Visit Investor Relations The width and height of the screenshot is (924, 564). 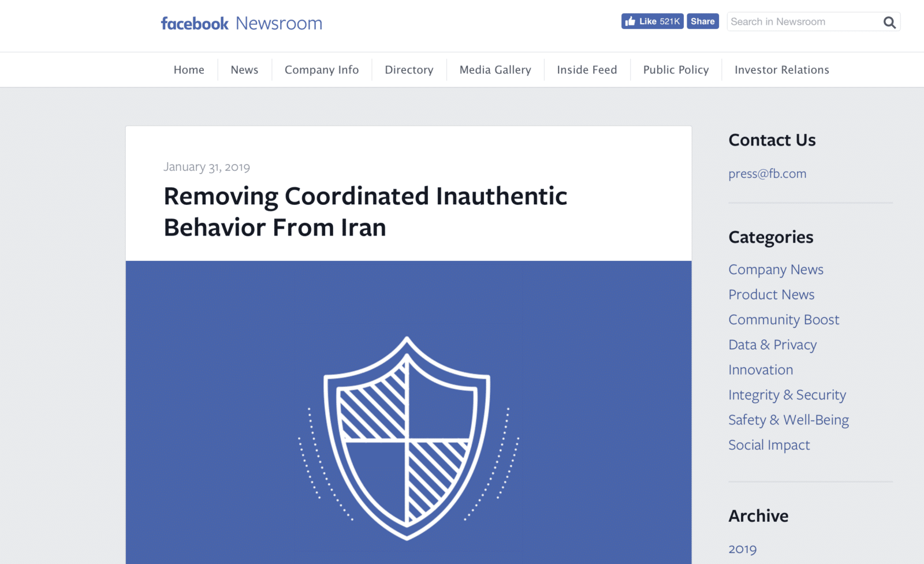781,70
